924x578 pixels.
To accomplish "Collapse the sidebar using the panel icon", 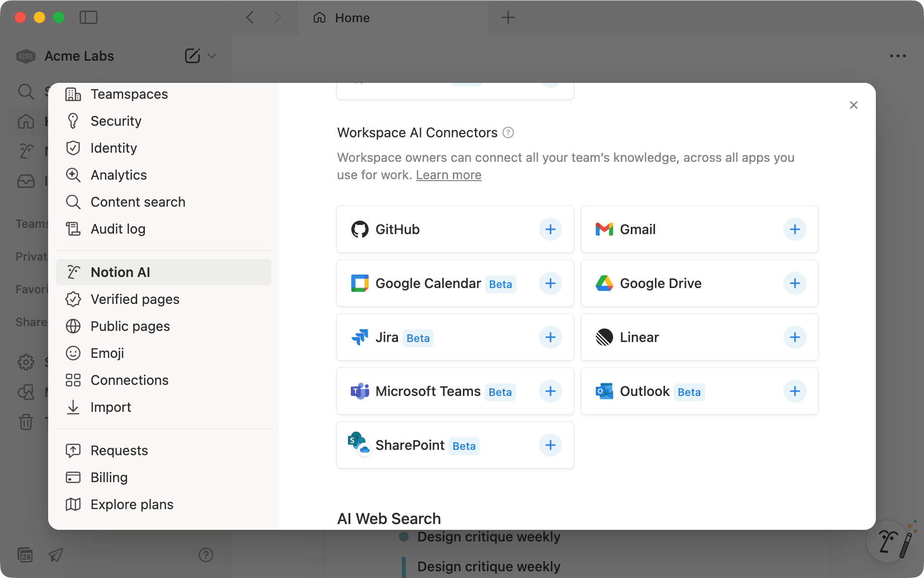I will tap(89, 17).
